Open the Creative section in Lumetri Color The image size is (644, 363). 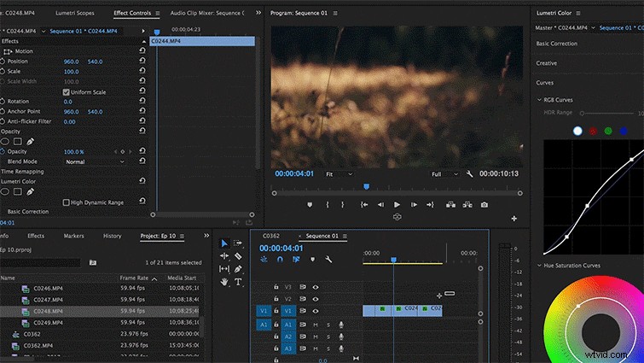coord(546,63)
